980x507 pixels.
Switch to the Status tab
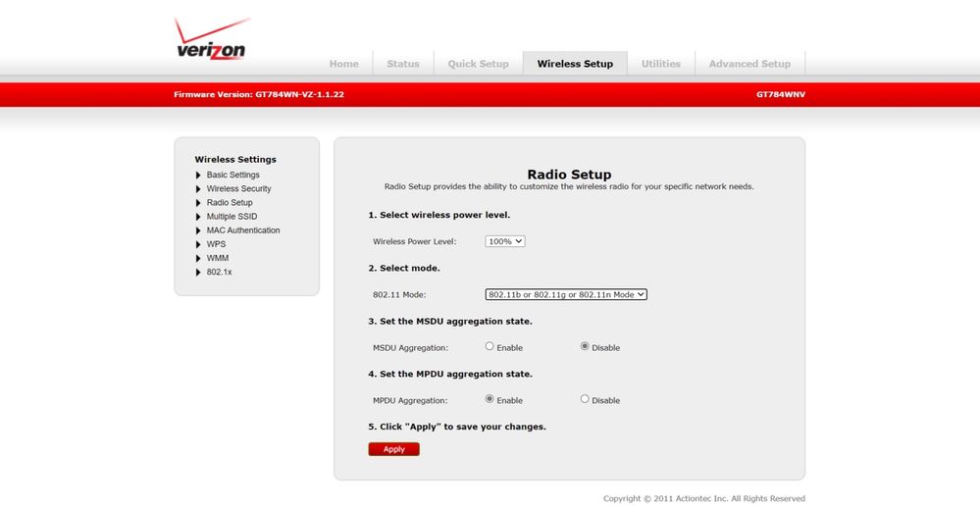pos(402,64)
